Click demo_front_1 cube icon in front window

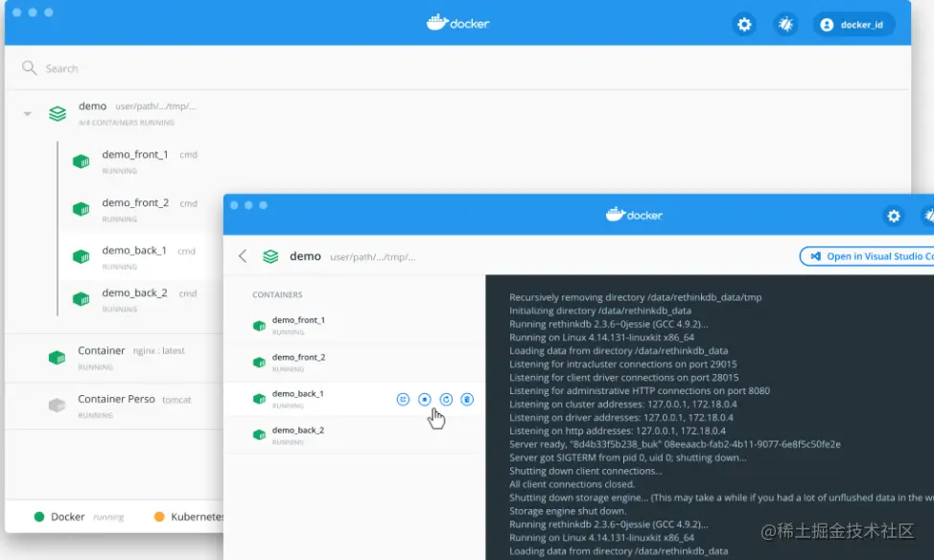pos(259,326)
